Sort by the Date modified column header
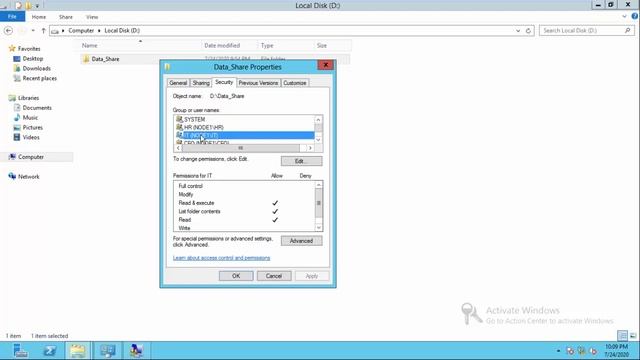640x360 pixels. point(229,45)
